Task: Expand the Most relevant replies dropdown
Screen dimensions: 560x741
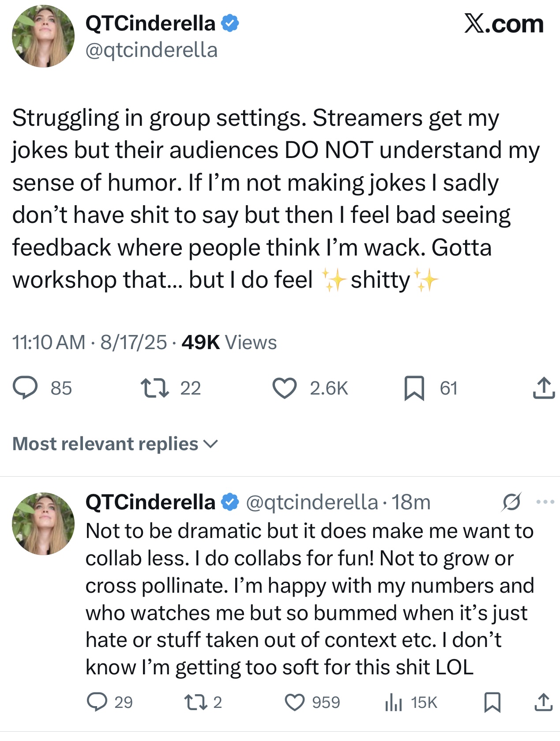Action: click(x=115, y=444)
